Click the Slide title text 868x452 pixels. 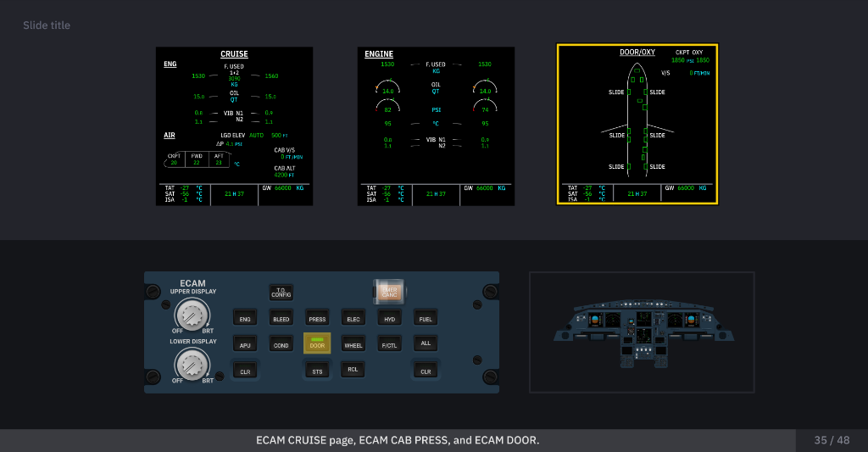pos(47,25)
